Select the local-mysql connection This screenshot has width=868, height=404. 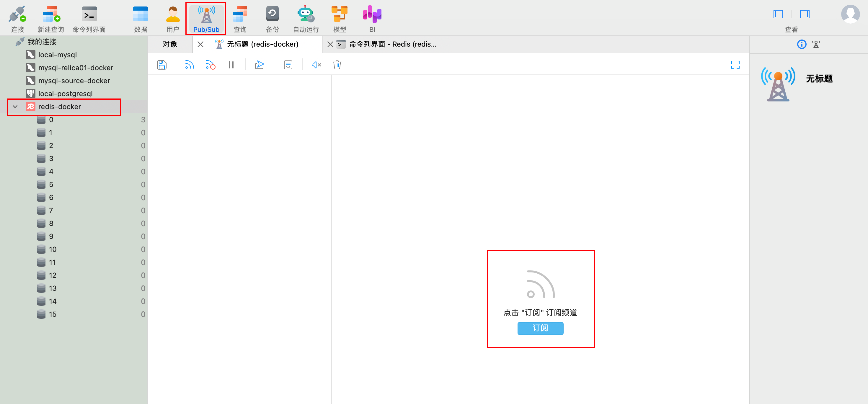(x=57, y=55)
